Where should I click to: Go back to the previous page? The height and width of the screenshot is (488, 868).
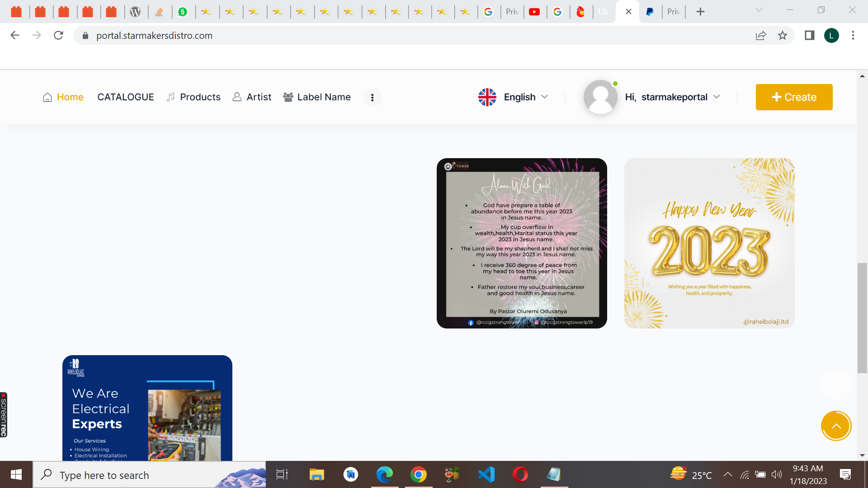[x=15, y=35]
